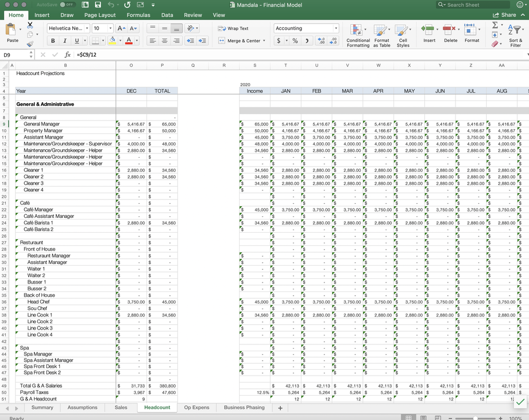Click the Clear eraser icon
Image resolution: width=529 pixels, height=420 pixels.
point(495,44)
